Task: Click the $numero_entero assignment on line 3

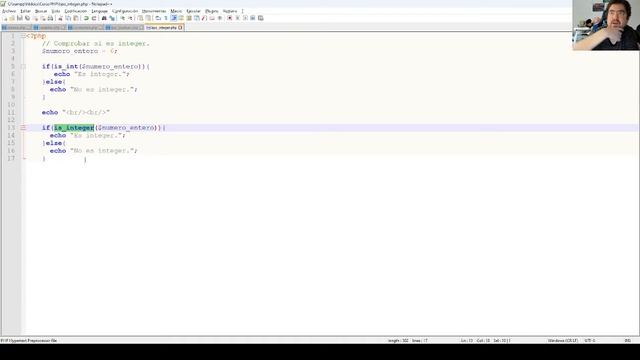Action: [80, 51]
